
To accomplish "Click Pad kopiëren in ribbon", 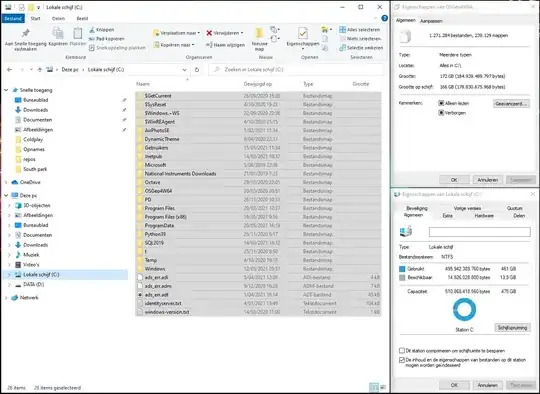I will pyautogui.click(x=107, y=39).
